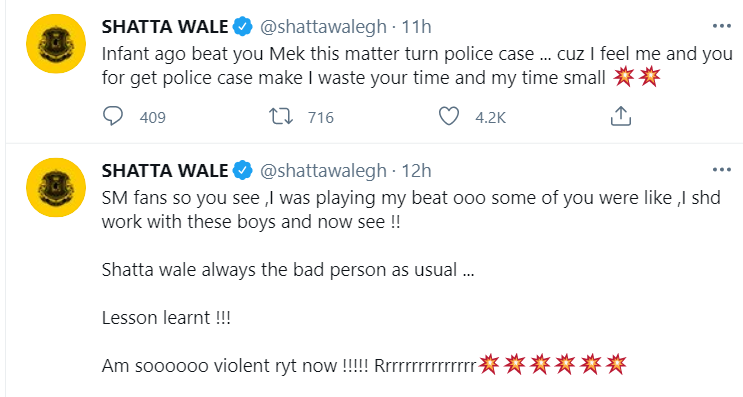Click the 716 retweet count
The image size is (743, 397).
pyautogui.click(x=321, y=117)
